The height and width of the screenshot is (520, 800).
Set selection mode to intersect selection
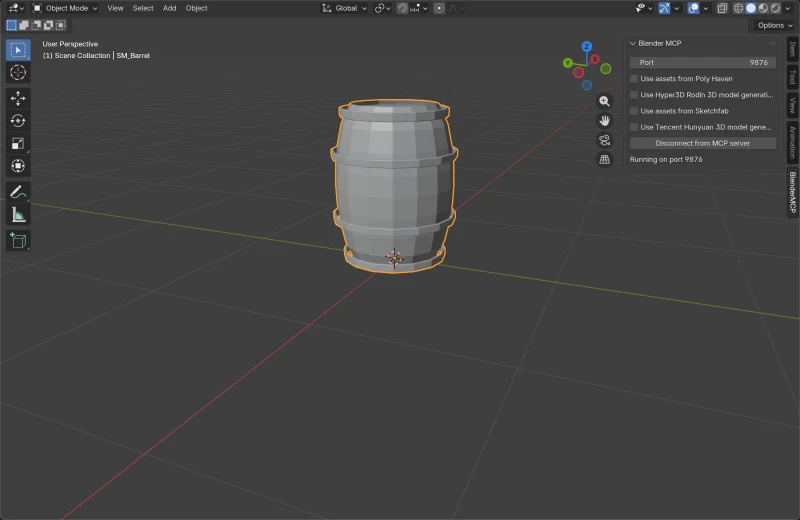point(61,25)
